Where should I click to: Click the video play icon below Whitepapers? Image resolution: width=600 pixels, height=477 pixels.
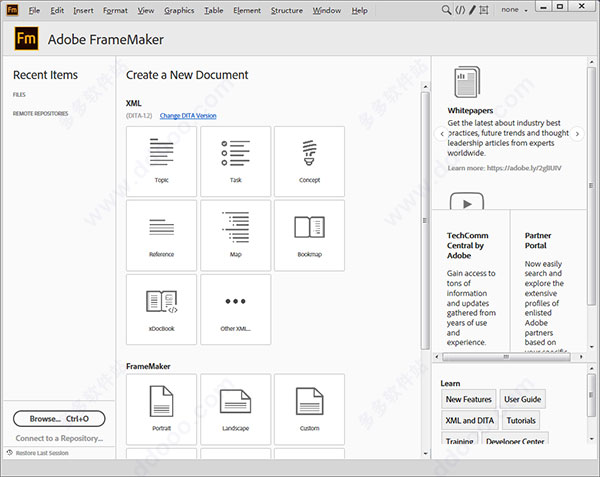[x=467, y=201]
